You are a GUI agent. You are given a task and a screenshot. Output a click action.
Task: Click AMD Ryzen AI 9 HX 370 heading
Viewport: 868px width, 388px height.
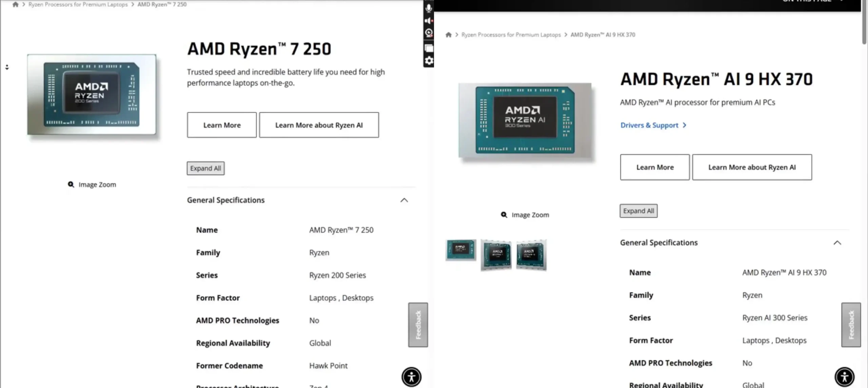pyautogui.click(x=716, y=79)
